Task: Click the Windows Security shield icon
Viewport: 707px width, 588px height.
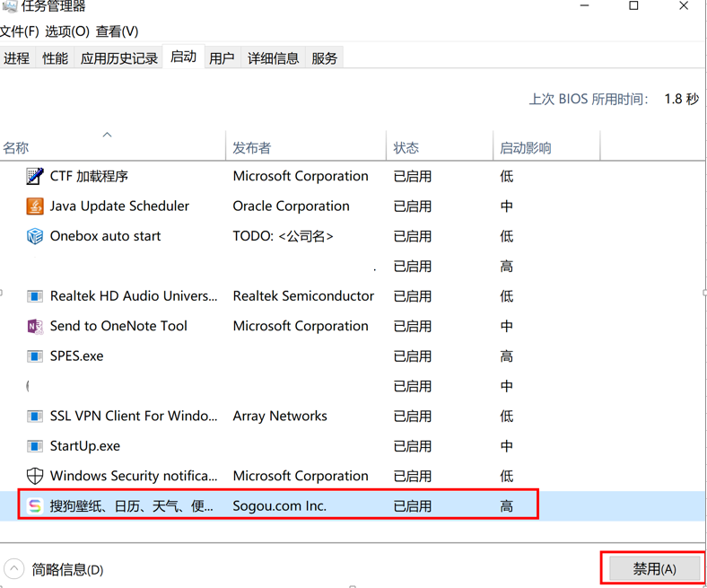Action: click(35, 476)
